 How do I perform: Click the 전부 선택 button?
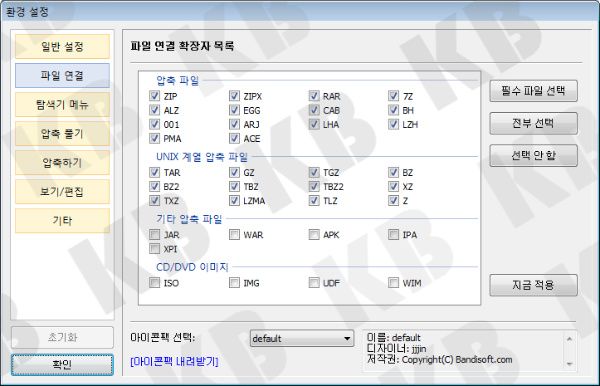[533, 123]
